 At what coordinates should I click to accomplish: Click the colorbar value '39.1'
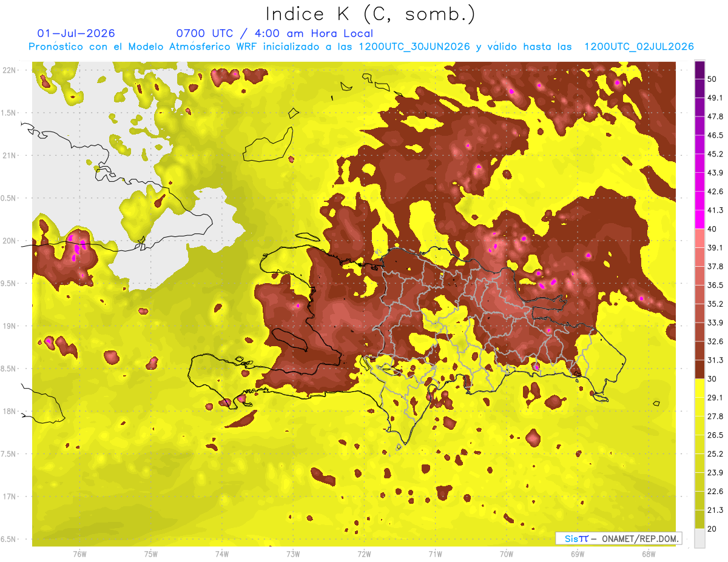(x=715, y=247)
